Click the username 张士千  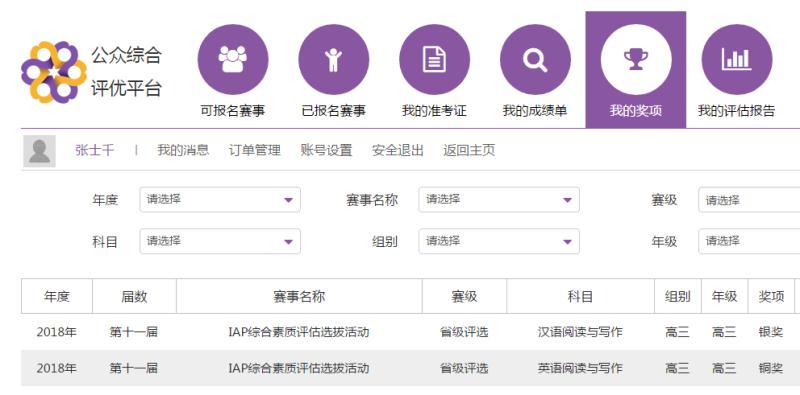94,151
